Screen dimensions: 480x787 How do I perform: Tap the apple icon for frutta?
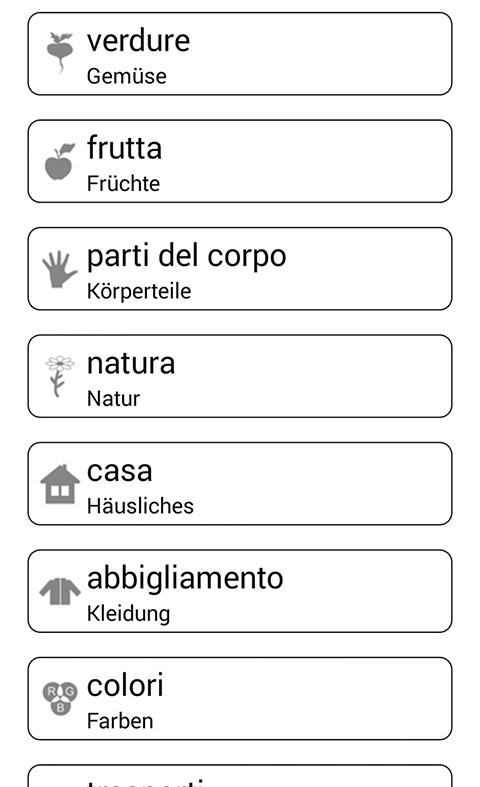pyautogui.click(x=60, y=161)
